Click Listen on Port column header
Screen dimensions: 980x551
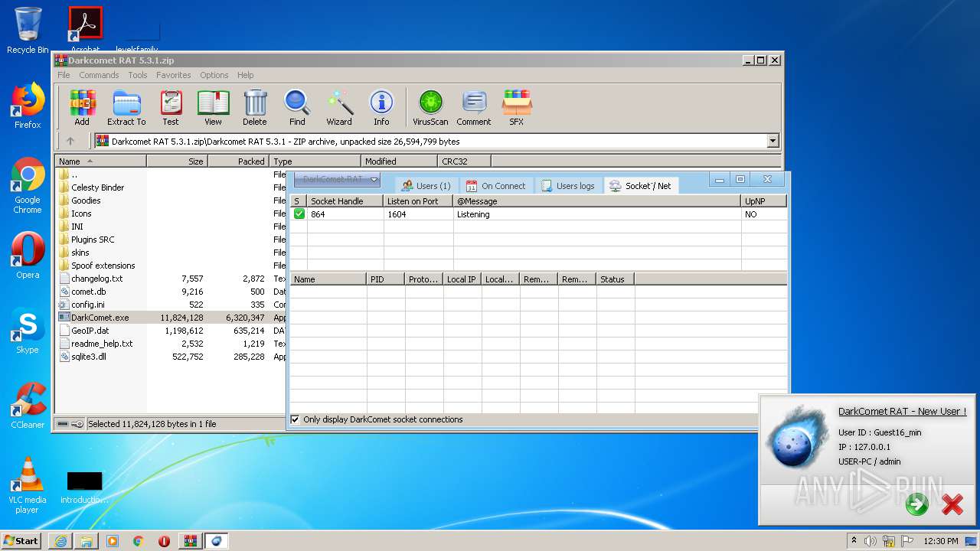tap(419, 201)
